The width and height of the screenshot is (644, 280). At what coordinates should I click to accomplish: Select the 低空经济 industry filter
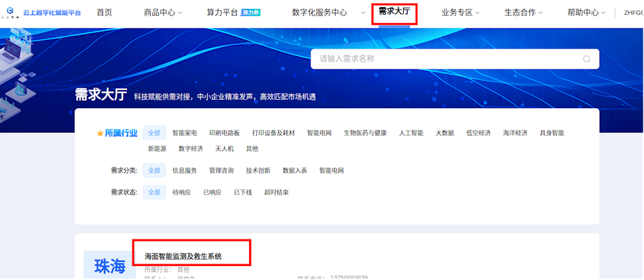pos(478,133)
